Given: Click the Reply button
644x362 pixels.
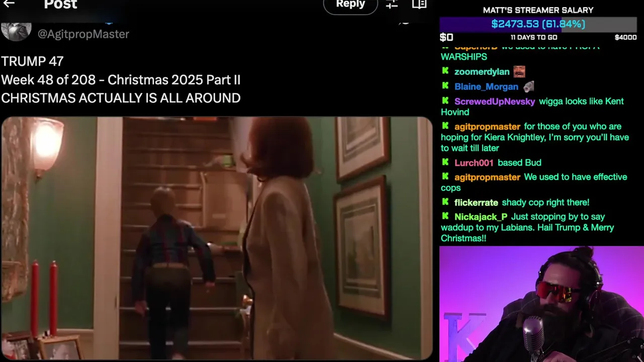Looking at the screenshot, I should pos(350,4).
